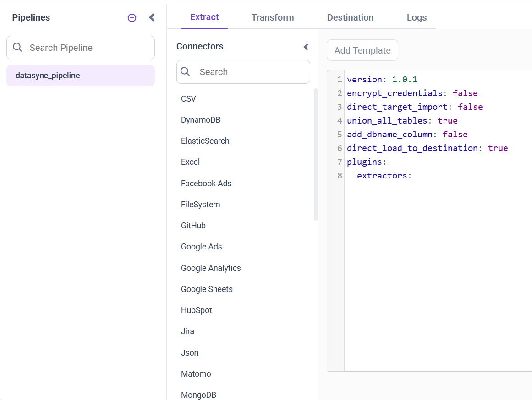The image size is (532, 400).
Task: Collapse the Connectors panel
Action: tap(306, 47)
